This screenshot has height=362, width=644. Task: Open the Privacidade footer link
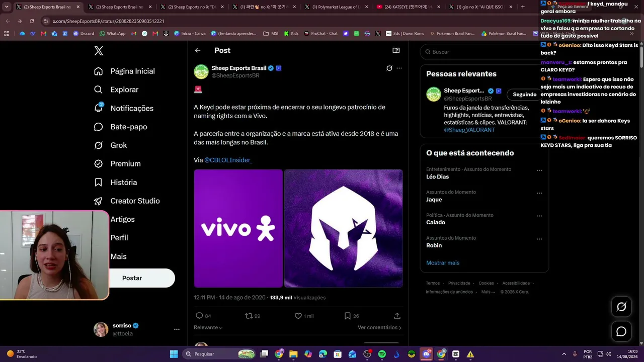click(x=459, y=283)
